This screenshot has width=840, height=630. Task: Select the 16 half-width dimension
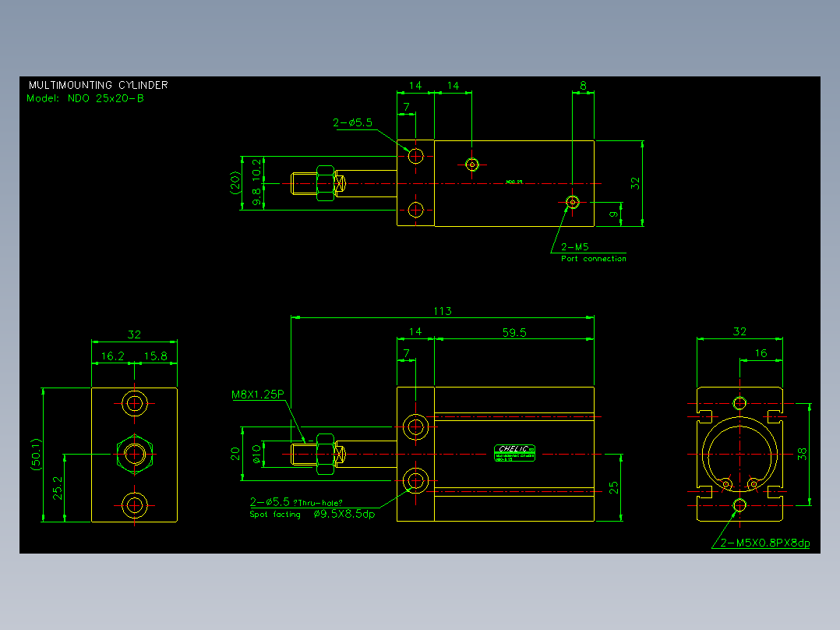(761, 353)
